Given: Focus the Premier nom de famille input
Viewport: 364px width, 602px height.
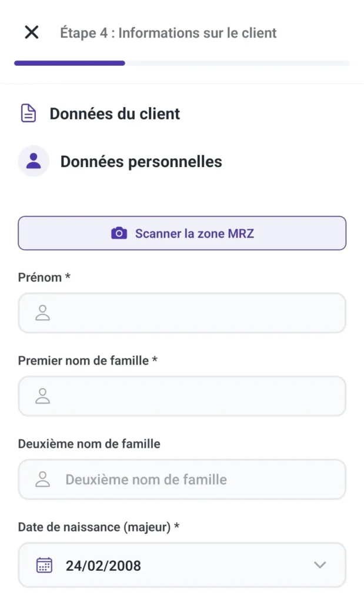Looking at the screenshot, I should pos(182,396).
